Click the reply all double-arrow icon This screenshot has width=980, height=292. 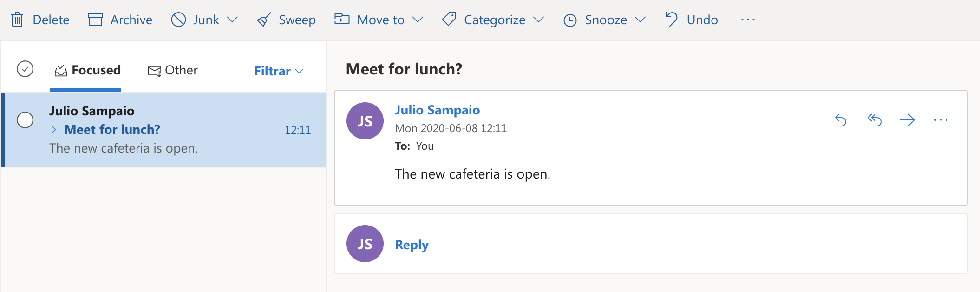pos(874,120)
